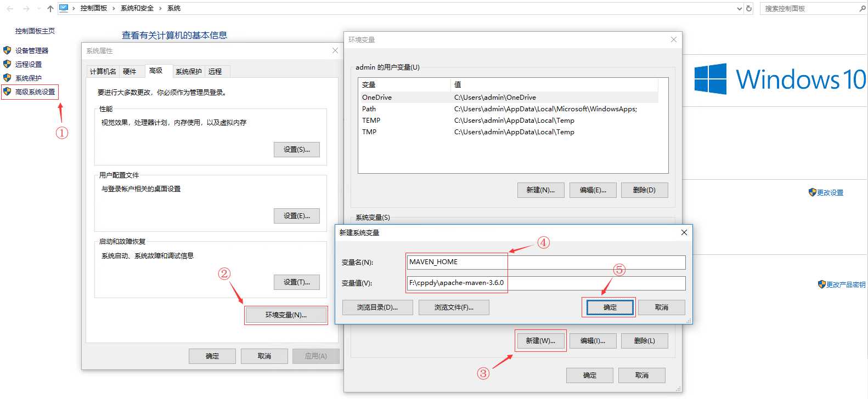Open 设备管理器 link in the sidebar
This screenshot has width=868, height=399.
coord(32,50)
